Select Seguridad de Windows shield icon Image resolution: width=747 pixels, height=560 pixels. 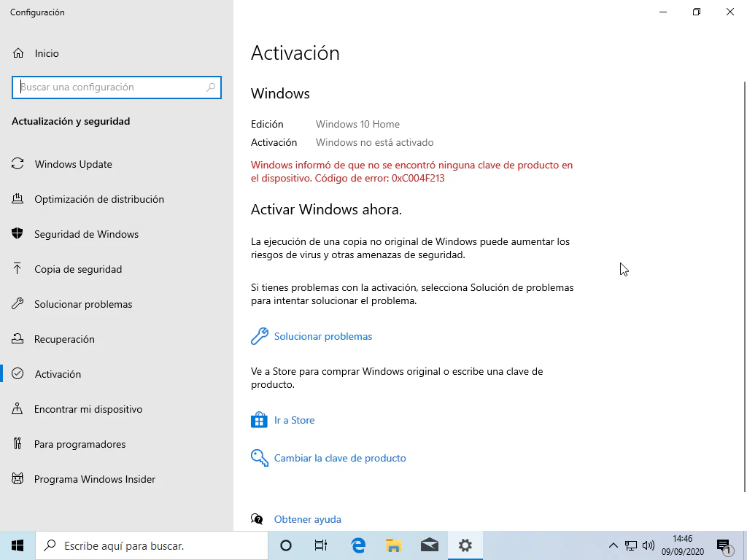[18, 234]
